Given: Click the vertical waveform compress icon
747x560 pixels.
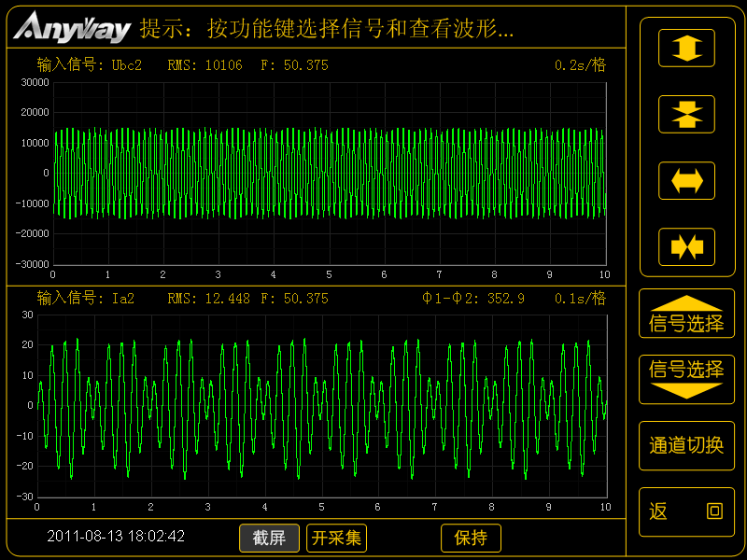Looking at the screenshot, I should 686,114.
